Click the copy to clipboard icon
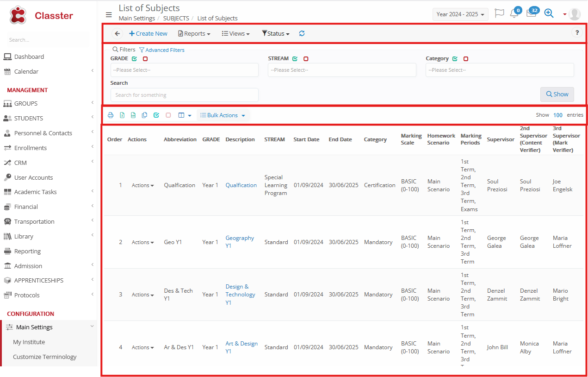588x377 pixels. tap(144, 115)
